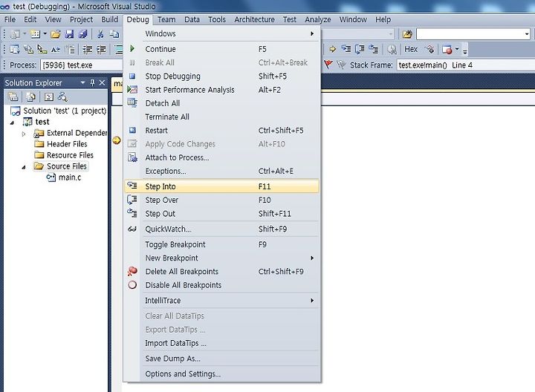This screenshot has width=535, height=392.
Task: Collapse the Source Files folder
Action: coord(24,167)
